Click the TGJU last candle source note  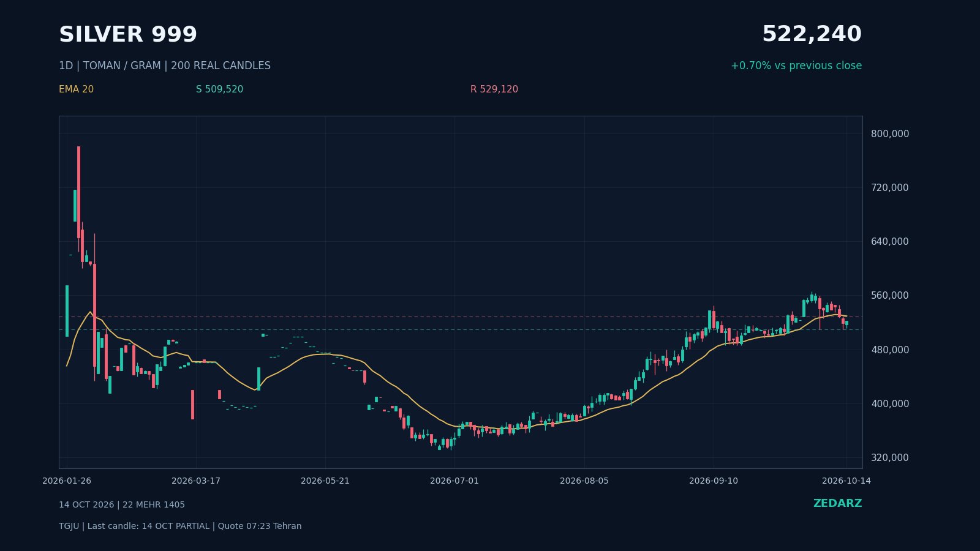click(x=180, y=527)
